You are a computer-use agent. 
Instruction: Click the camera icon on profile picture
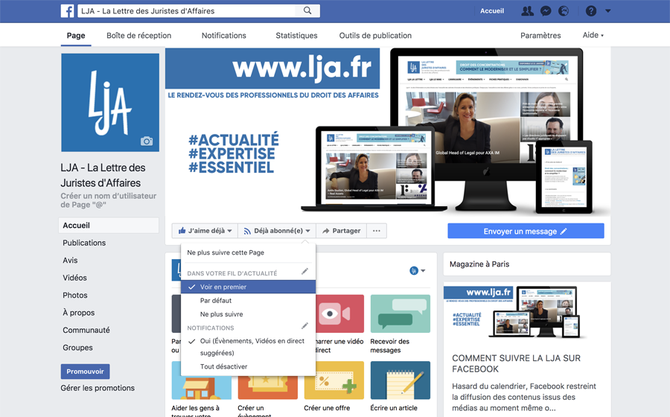[x=147, y=141]
